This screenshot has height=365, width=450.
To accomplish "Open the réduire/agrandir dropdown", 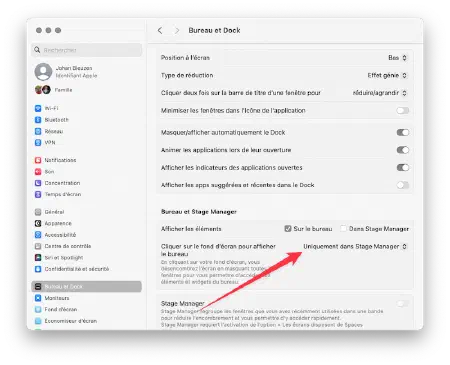I will (380, 93).
